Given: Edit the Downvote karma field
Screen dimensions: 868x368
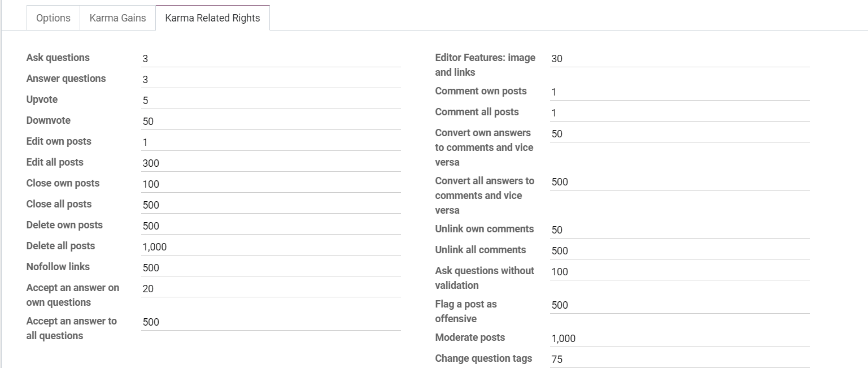Looking at the screenshot, I should (271, 122).
